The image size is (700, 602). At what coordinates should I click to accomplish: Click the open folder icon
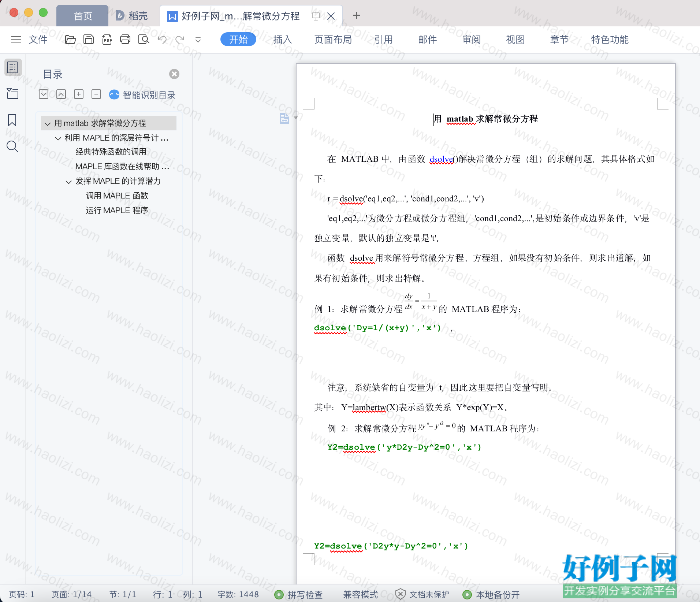(70, 39)
